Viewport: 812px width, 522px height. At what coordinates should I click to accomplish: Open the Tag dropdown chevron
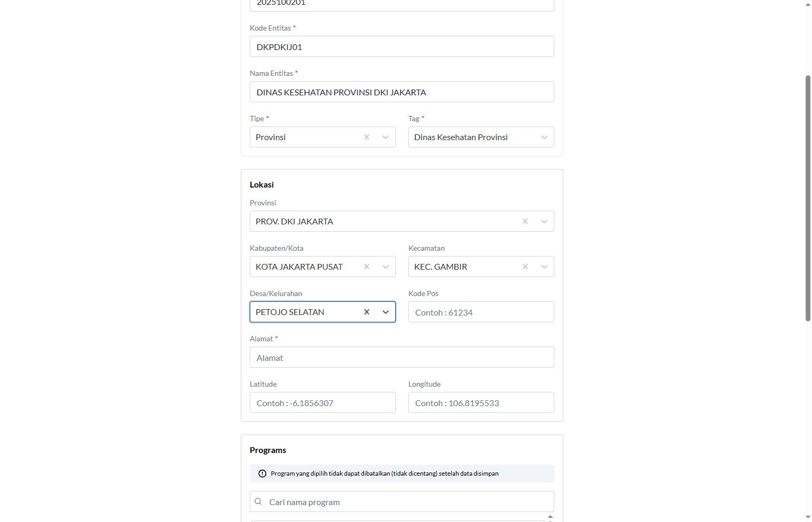(x=544, y=137)
